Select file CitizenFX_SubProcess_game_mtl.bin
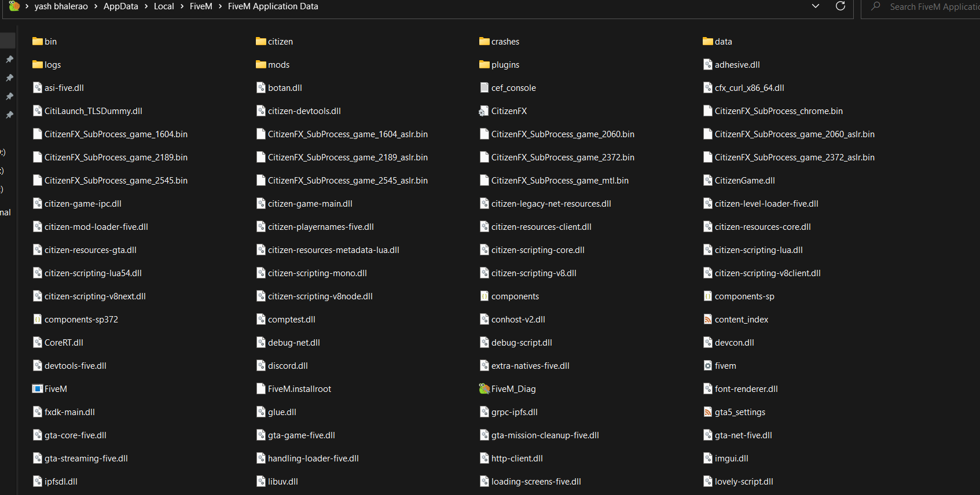The width and height of the screenshot is (980, 495). (x=554, y=180)
